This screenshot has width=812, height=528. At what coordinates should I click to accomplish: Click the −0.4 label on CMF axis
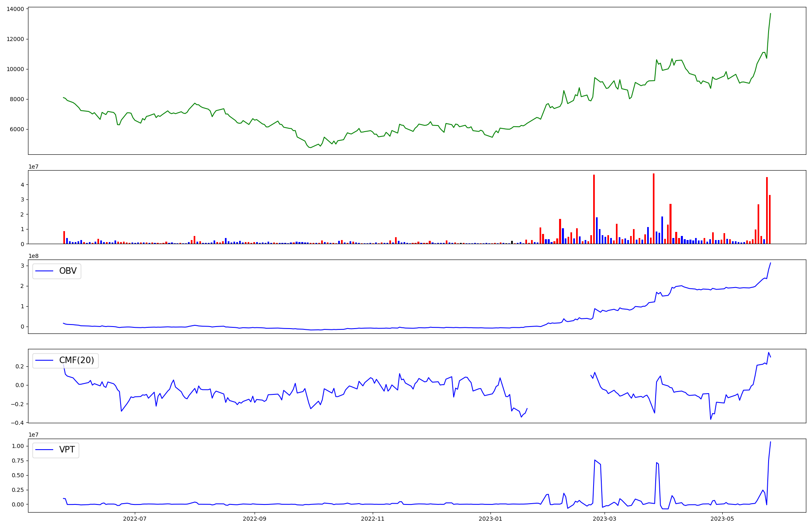tap(17, 423)
